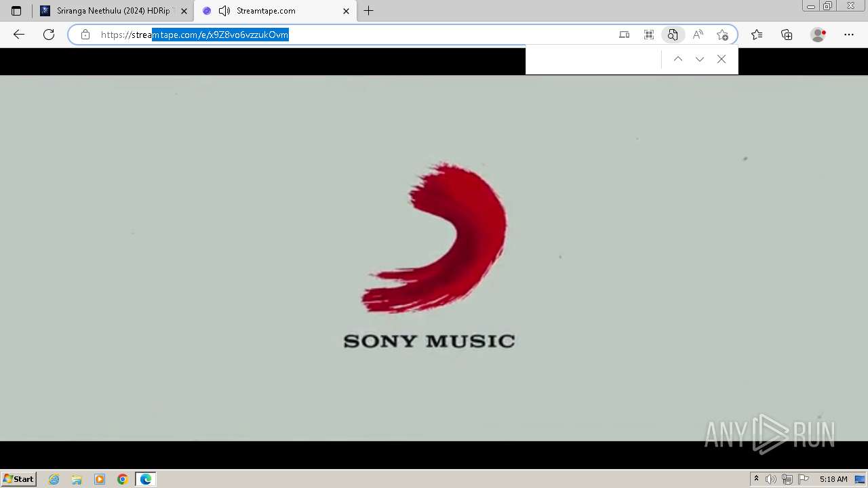Open File Explorer from taskbar
868x488 pixels.
point(77,479)
